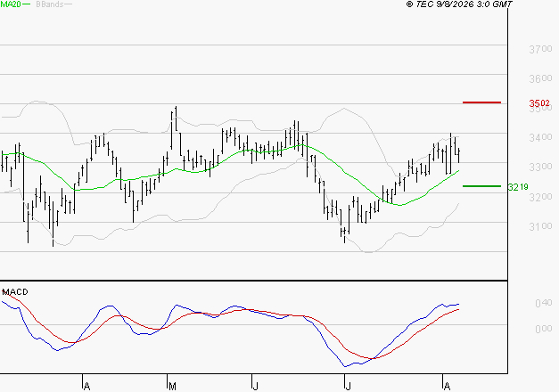Click the 3400 price axis label

(x=540, y=137)
